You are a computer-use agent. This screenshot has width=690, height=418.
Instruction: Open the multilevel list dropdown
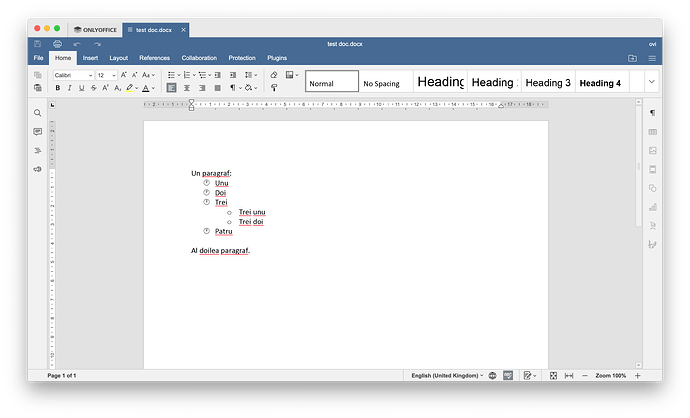pyautogui.click(x=209, y=75)
